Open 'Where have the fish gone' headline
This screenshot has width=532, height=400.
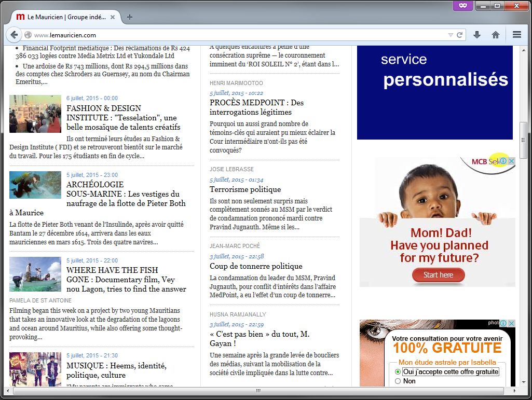click(126, 280)
